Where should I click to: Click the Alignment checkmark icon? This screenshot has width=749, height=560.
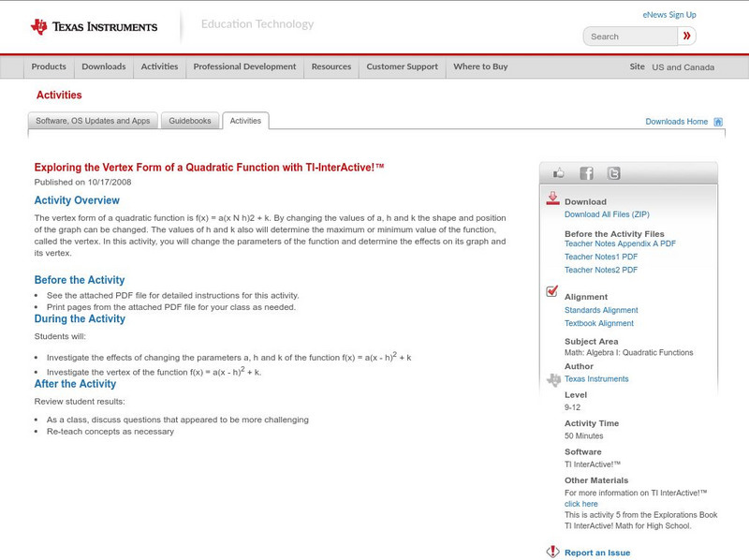tap(551, 291)
